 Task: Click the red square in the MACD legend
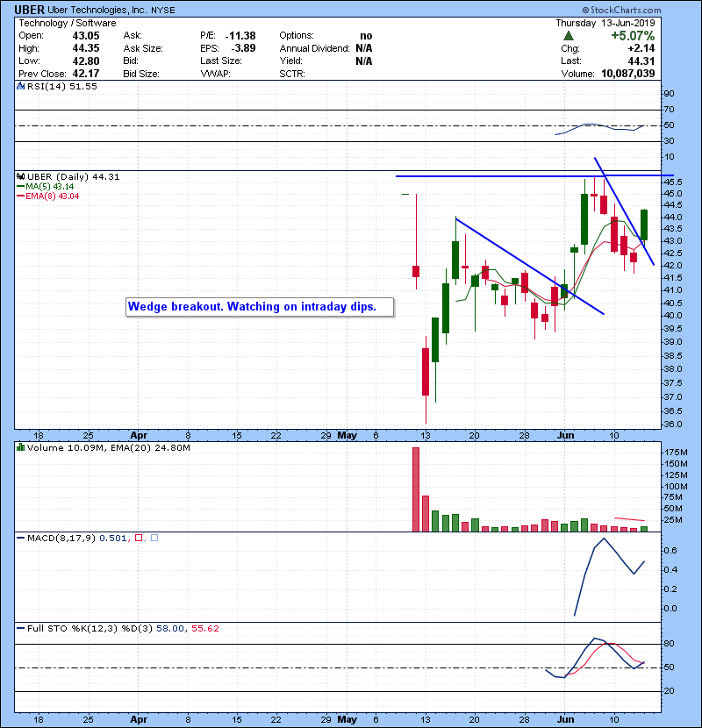(x=139, y=538)
